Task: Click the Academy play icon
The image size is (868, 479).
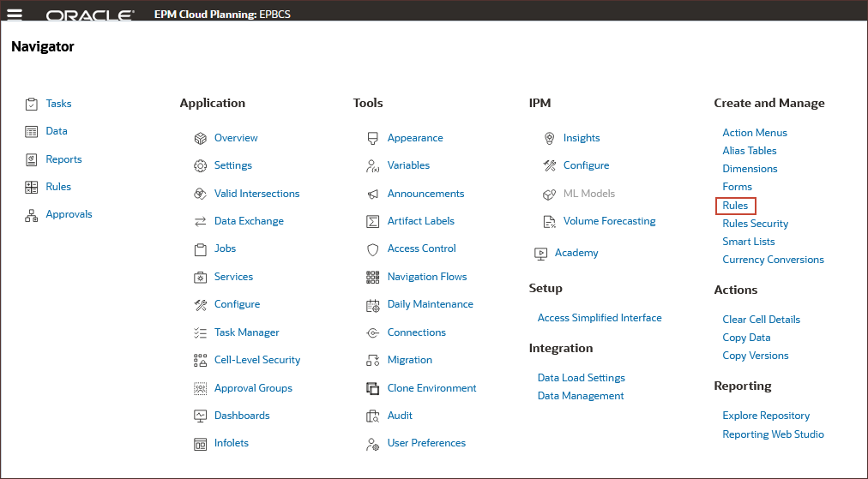Action: click(x=541, y=254)
